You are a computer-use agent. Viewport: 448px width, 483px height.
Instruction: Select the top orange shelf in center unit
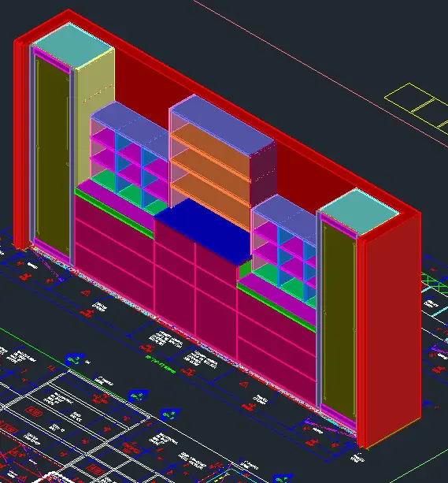[212, 151]
